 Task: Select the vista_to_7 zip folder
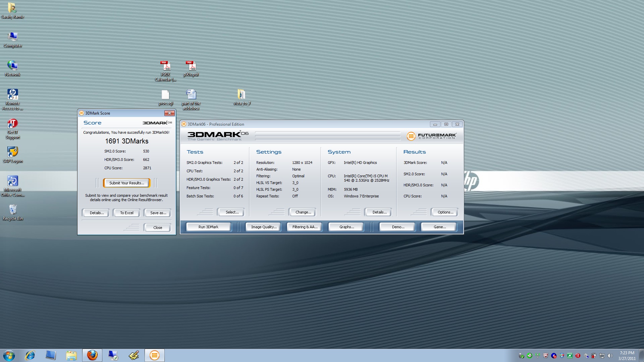pos(241,97)
